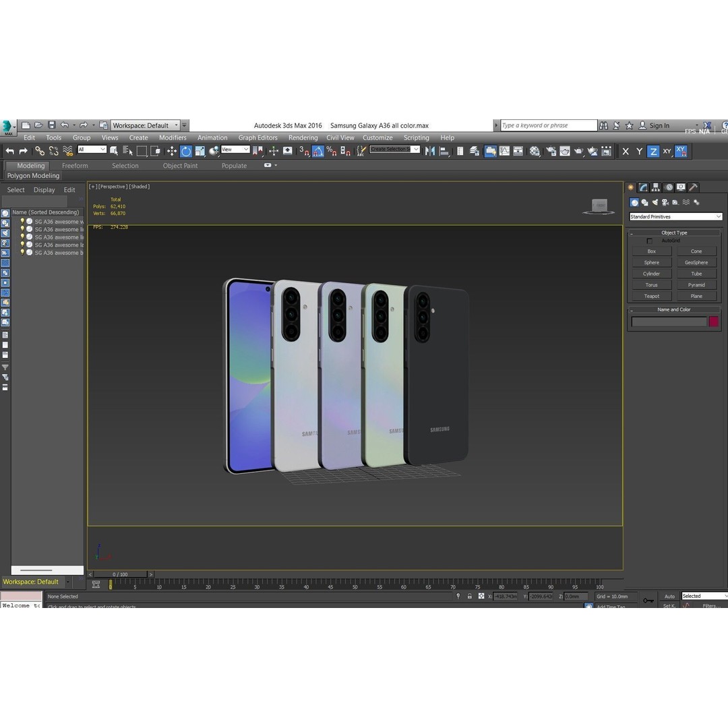Open the Rendered Frame Window icon
728x728 pixels.
tap(565, 151)
